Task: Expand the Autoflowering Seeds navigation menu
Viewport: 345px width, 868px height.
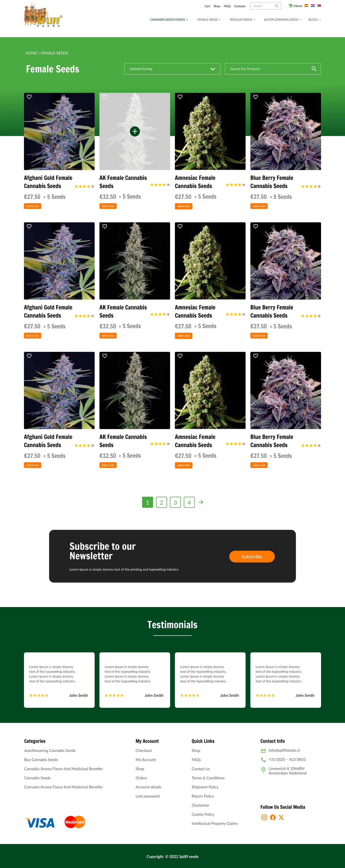Action: pos(282,19)
